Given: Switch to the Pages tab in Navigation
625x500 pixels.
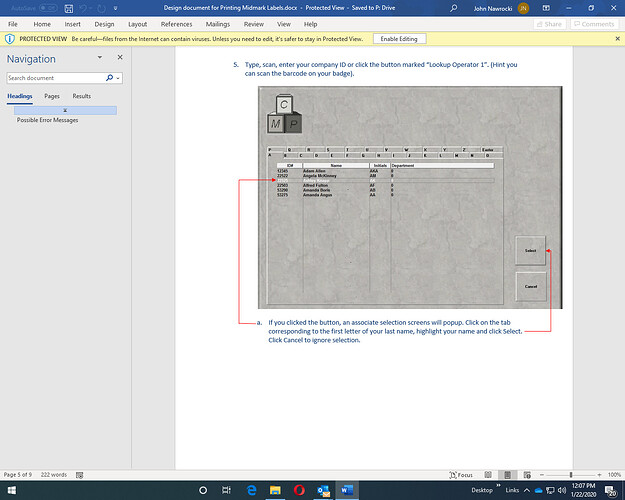Looking at the screenshot, I should 52,96.
